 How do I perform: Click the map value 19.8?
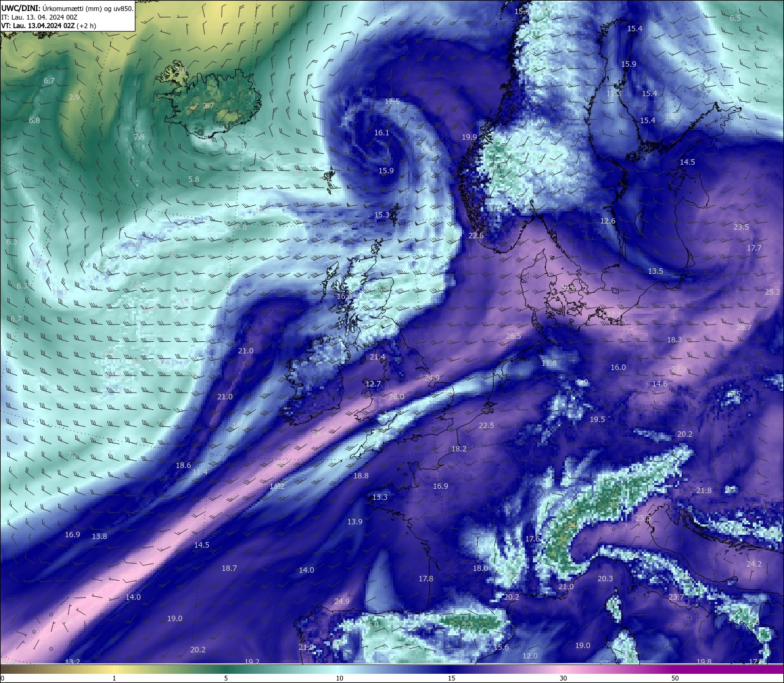pyautogui.click(x=704, y=662)
